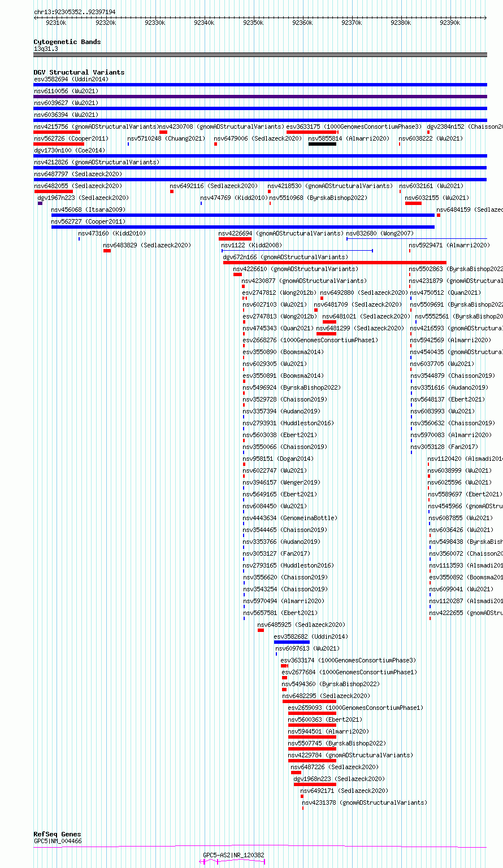Select nsv1120420 (Alsmadi2014) label

coord(465,459)
